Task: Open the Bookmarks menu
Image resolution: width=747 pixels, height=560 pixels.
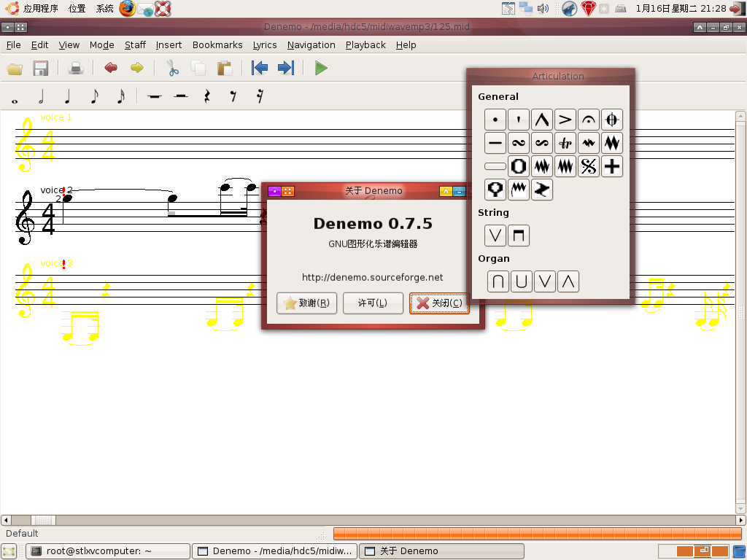Action: click(217, 44)
